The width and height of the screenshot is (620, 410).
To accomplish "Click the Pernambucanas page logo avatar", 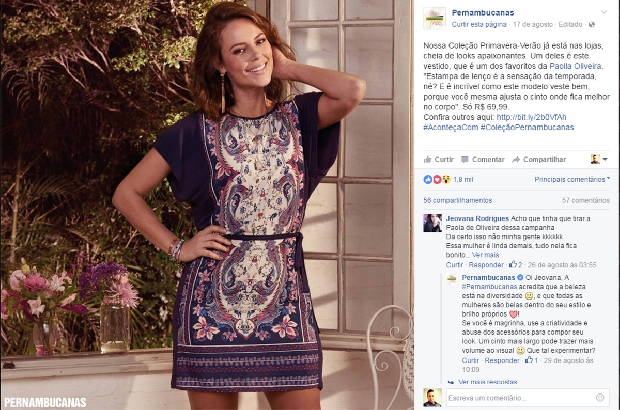I will (x=434, y=18).
